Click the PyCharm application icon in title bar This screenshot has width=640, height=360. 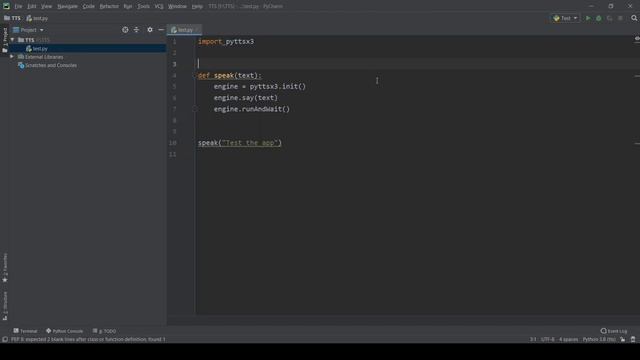(6, 6)
